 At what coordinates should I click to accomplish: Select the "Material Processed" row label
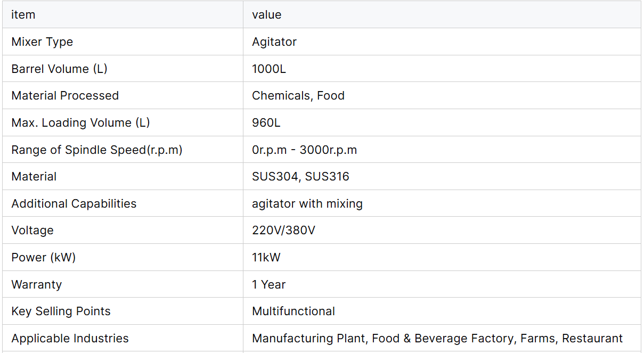click(x=65, y=96)
